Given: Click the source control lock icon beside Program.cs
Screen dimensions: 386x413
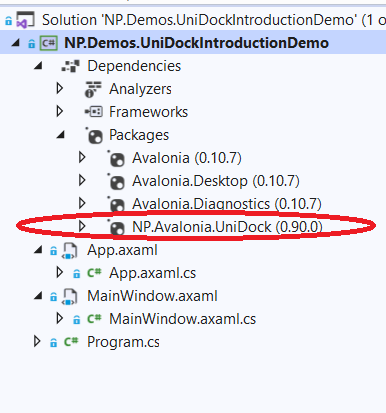Looking at the screenshot, I should [x=53, y=343].
